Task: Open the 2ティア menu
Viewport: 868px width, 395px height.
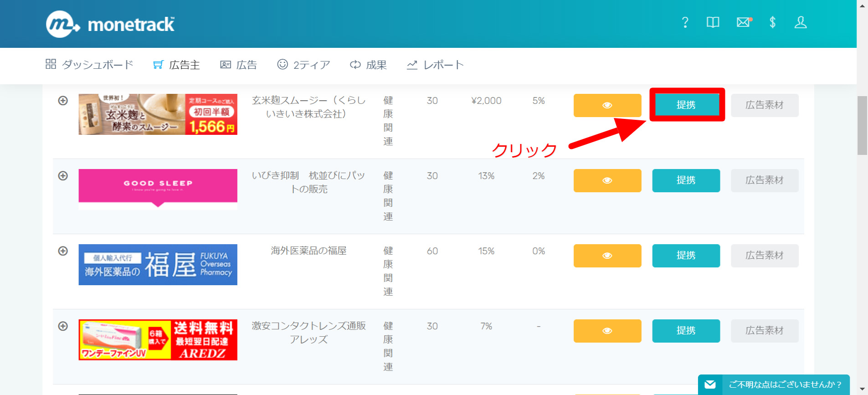Action: pyautogui.click(x=303, y=65)
